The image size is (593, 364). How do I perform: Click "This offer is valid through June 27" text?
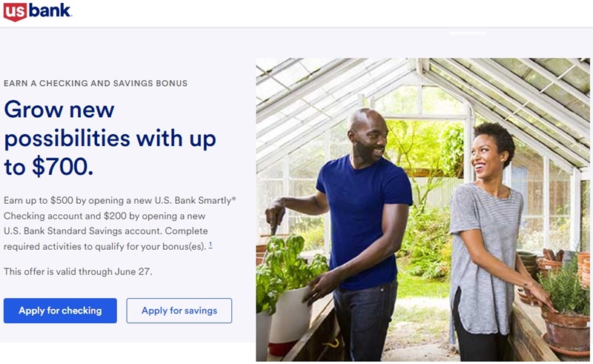point(78,271)
